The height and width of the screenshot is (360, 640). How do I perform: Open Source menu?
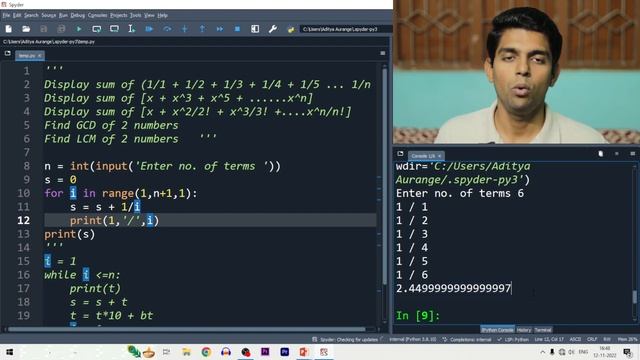pyautogui.click(x=49, y=16)
